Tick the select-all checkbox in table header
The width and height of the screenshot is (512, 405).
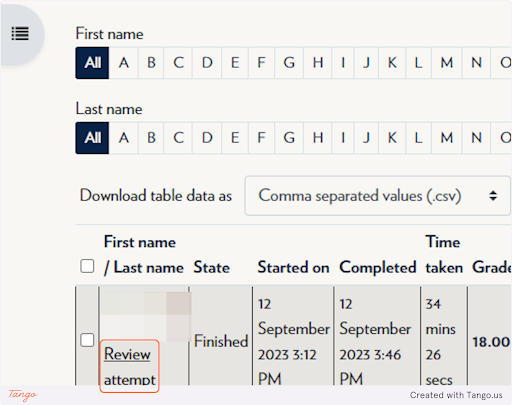pyautogui.click(x=87, y=266)
